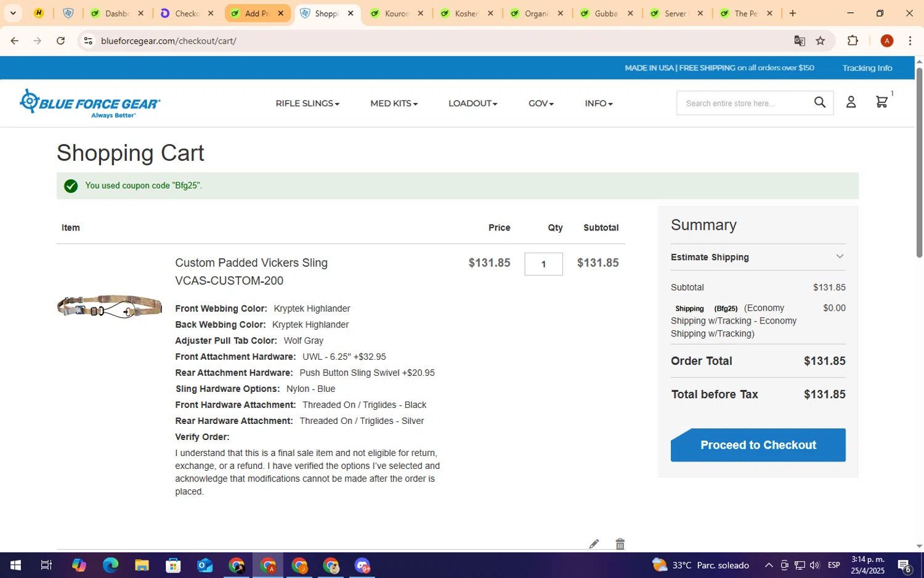This screenshot has height=578, width=924.
Task: Open Copilot icon on taskbar
Action: 79,565
